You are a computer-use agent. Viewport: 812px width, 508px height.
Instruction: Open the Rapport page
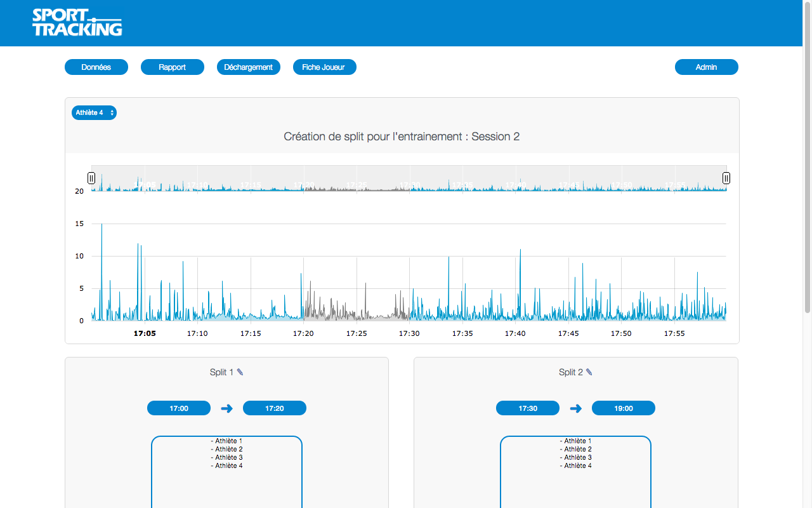[173, 67]
